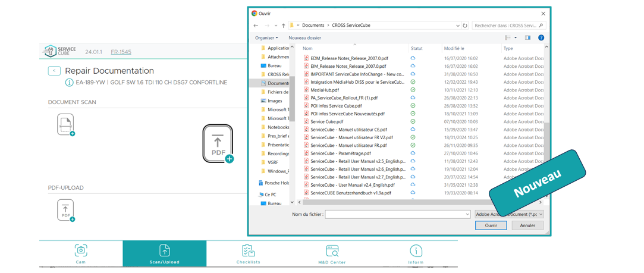Open the Cam tab
This screenshot has width=644, height=273.
(81, 254)
